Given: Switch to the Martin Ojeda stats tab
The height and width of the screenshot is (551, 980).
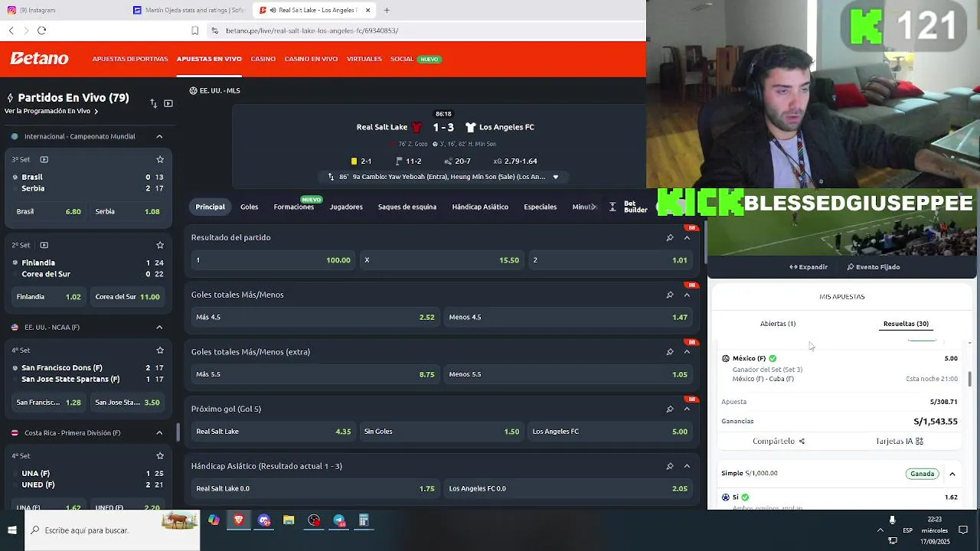Looking at the screenshot, I should tap(188, 10).
